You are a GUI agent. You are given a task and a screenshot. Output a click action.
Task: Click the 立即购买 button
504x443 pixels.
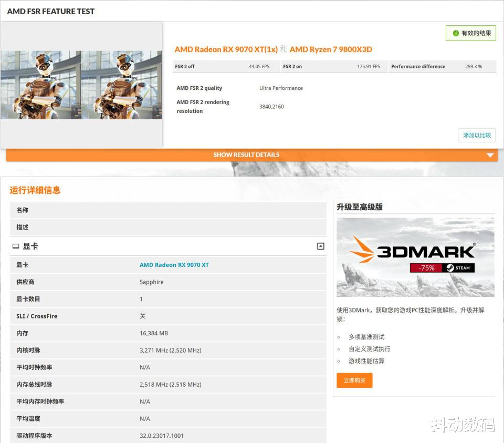point(354,380)
